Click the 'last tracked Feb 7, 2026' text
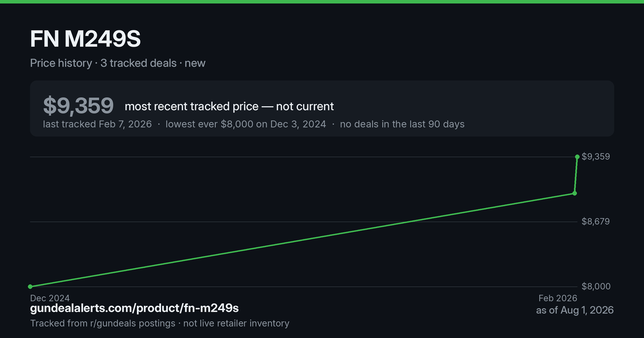The height and width of the screenshot is (338, 644). pos(97,124)
